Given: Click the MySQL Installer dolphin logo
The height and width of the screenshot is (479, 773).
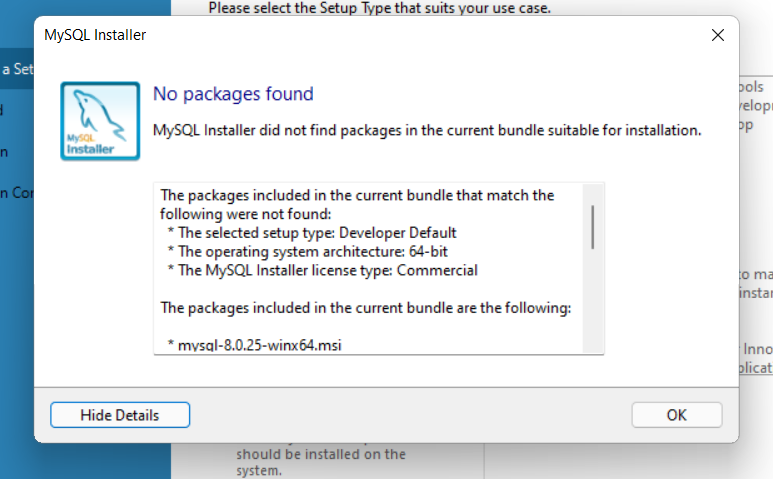Looking at the screenshot, I should [x=100, y=121].
